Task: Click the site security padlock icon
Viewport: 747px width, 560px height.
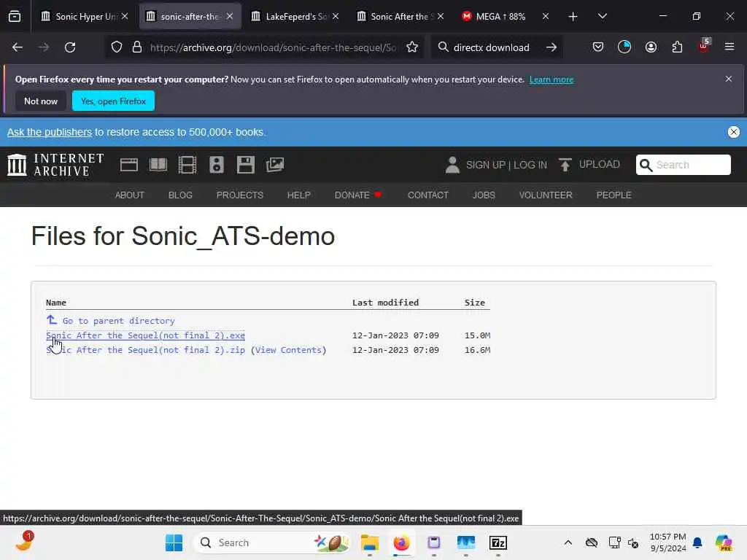Action: pyautogui.click(x=137, y=47)
